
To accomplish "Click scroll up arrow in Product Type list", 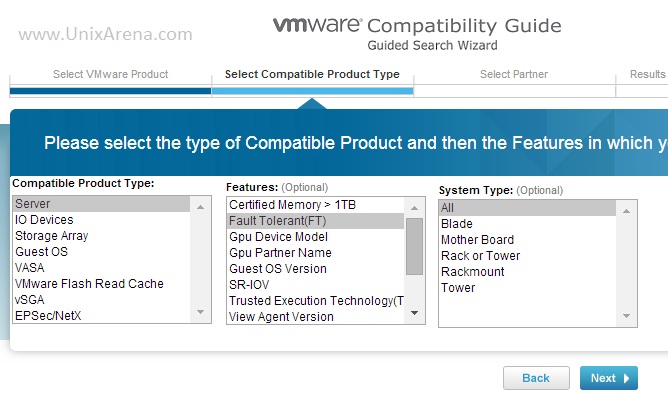I will pos(200,207).
